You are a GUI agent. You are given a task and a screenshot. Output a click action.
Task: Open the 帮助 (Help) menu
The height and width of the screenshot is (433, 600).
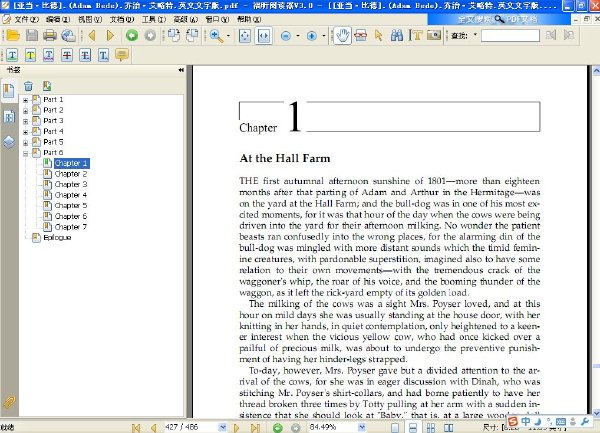click(249, 19)
